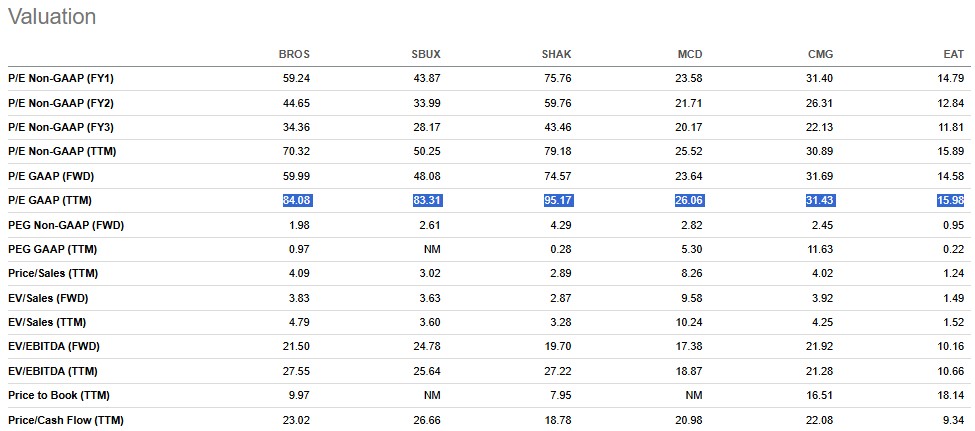Screen dimensions: 975x431
Task: Click the highlighted 15.98 value for EAT
Action: point(950,200)
